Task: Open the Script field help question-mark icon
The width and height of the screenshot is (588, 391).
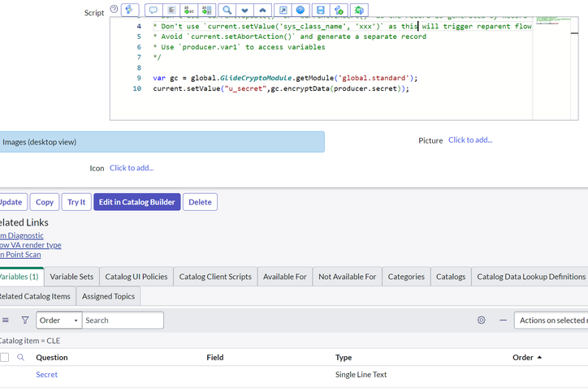Action: click(x=114, y=9)
